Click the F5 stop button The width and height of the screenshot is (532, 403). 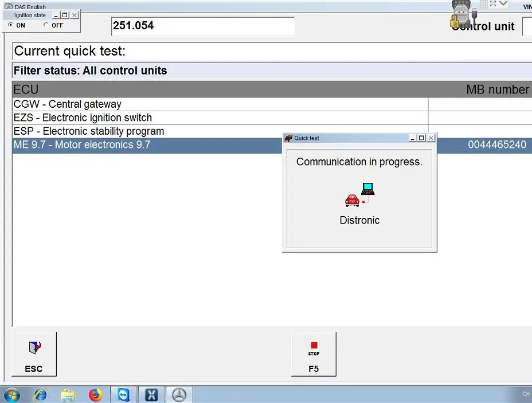tap(314, 354)
